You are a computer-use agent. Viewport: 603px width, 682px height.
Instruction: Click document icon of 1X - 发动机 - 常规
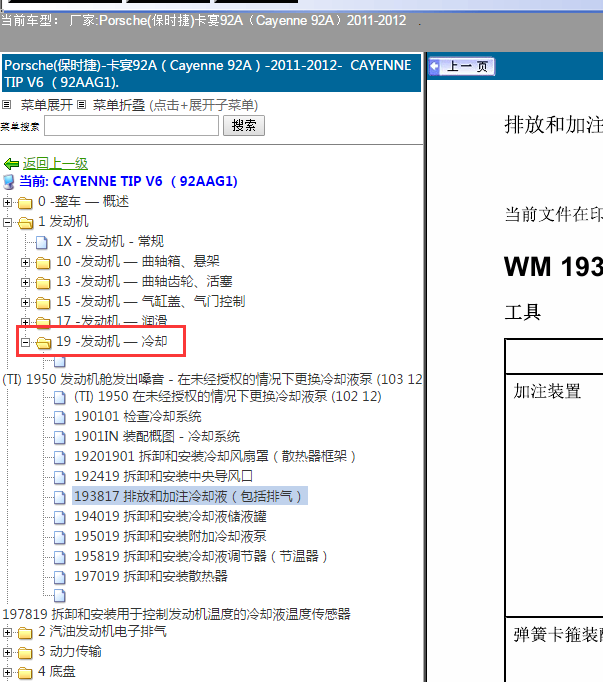[x=42, y=242]
